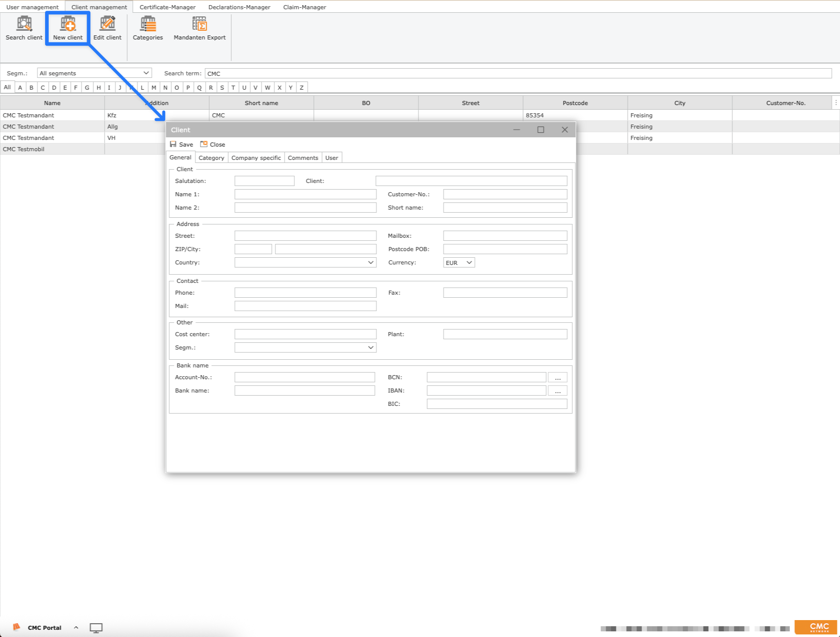Click the Close icon in client toolbar
Viewport: 840px width, 637px height.
click(x=204, y=145)
